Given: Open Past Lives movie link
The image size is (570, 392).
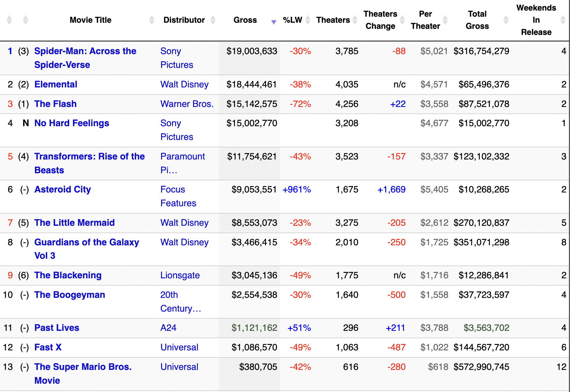Looking at the screenshot, I should click(x=57, y=328).
